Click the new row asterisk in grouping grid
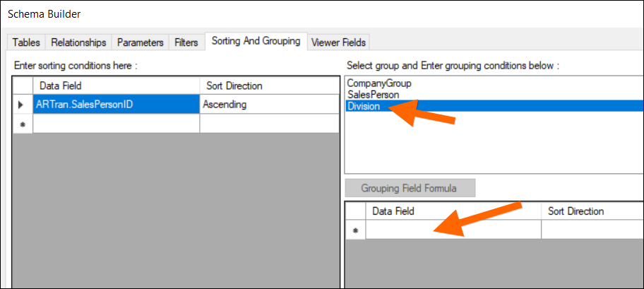644x289 pixels. pyautogui.click(x=354, y=230)
